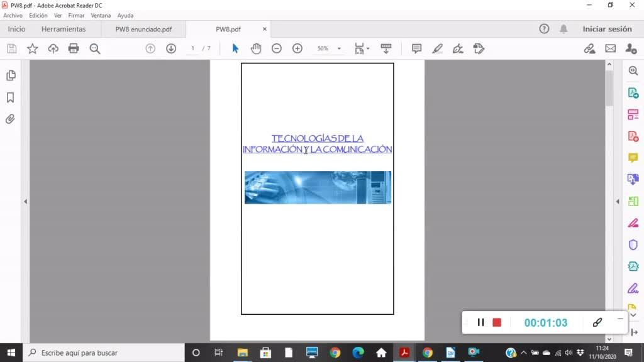Screen dimensions: 644x362
Task: Switch to the Inicio tab
Action: click(x=16, y=29)
